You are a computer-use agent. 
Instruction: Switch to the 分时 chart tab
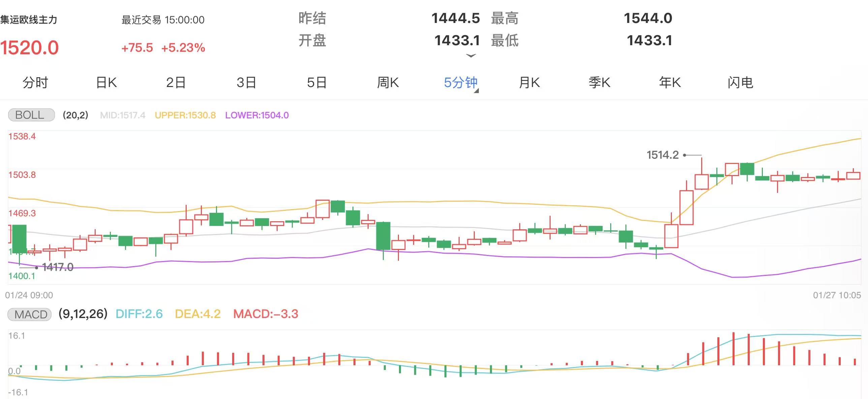35,83
